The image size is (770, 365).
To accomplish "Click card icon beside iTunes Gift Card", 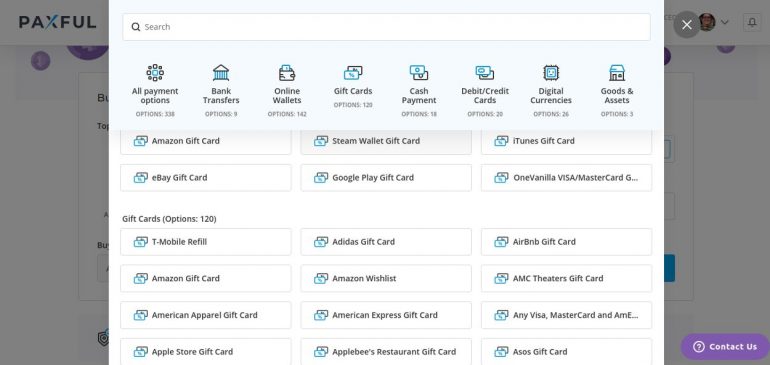I will pyautogui.click(x=501, y=141).
